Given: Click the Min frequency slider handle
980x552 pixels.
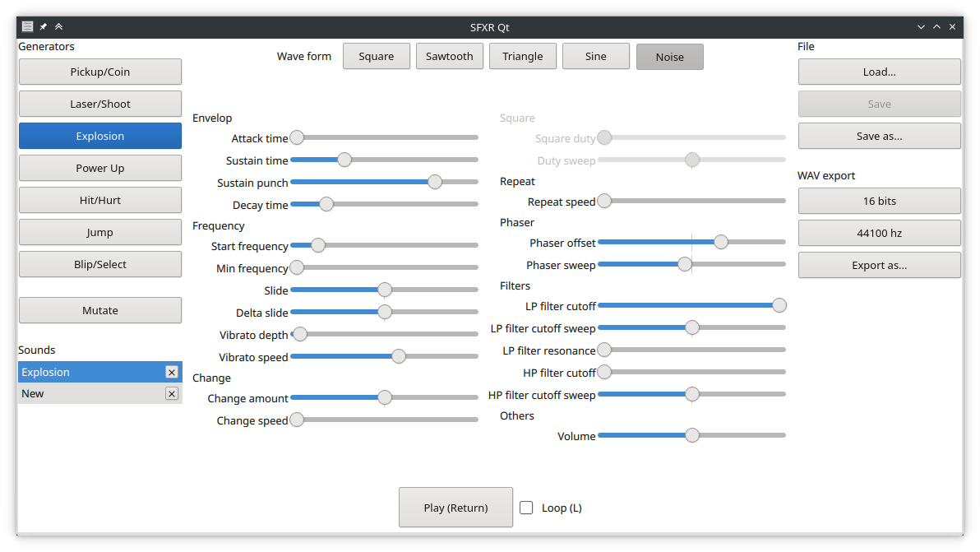Looking at the screenshot, I should pyautogui.click(x=297, y=267).
